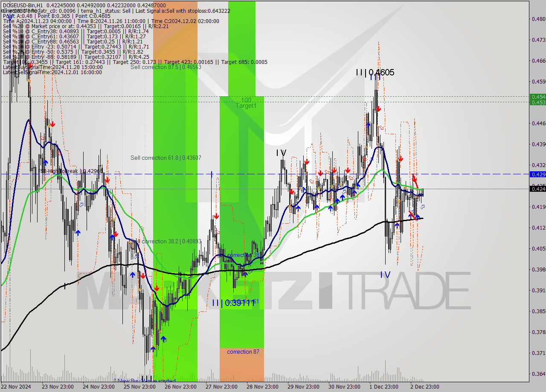This screenshot has width=546, height=392.
Task: Click the 0.439 price axis value
Action: click(x=538, y=144)
